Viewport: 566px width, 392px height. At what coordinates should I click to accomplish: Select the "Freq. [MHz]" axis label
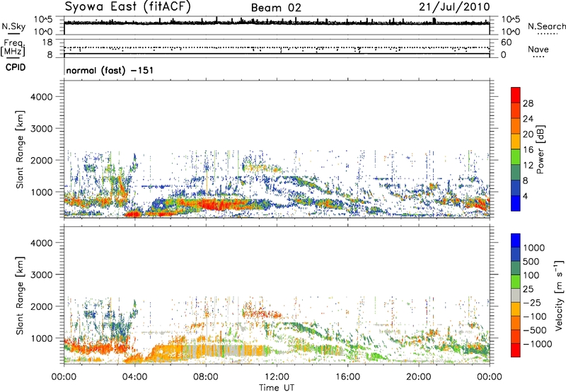click(13, 48)
